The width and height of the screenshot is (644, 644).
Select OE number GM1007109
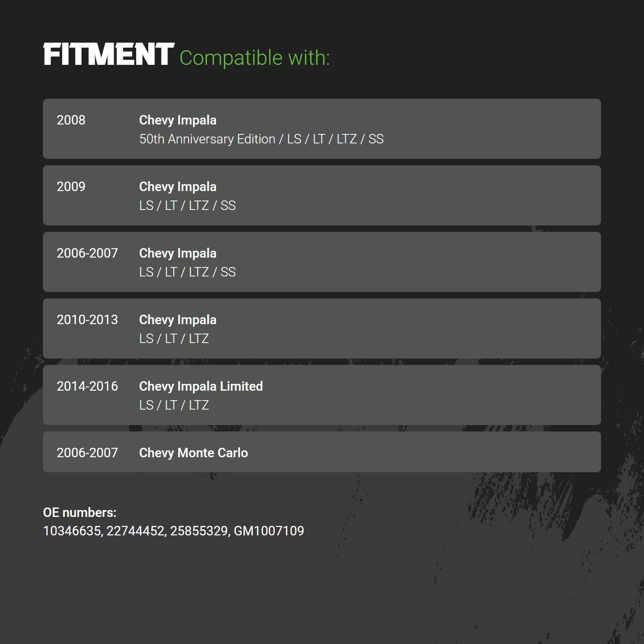point(269,531)
